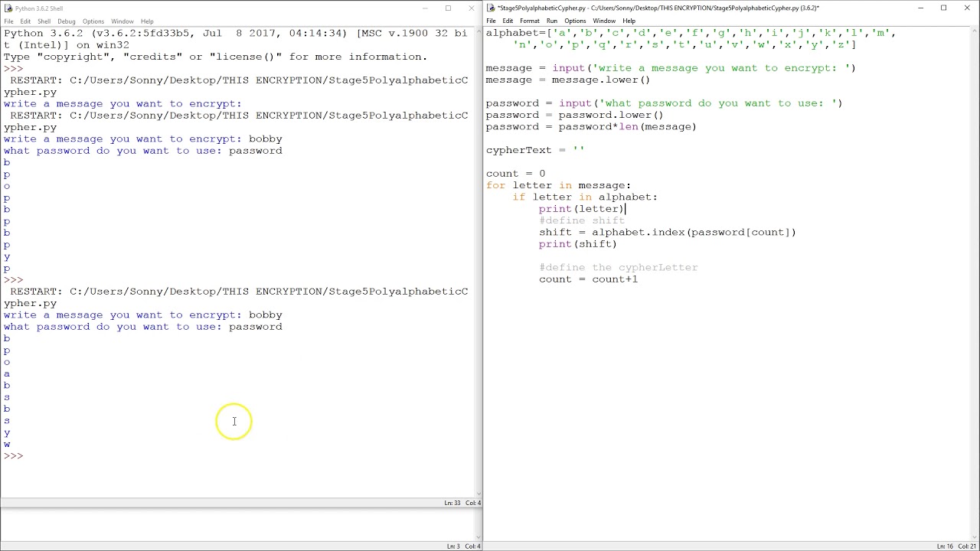Image resolution: width=980 pixels, height=551 pixels.
Task: Open the Options menu in the editor window
Action: pos(575,21)
